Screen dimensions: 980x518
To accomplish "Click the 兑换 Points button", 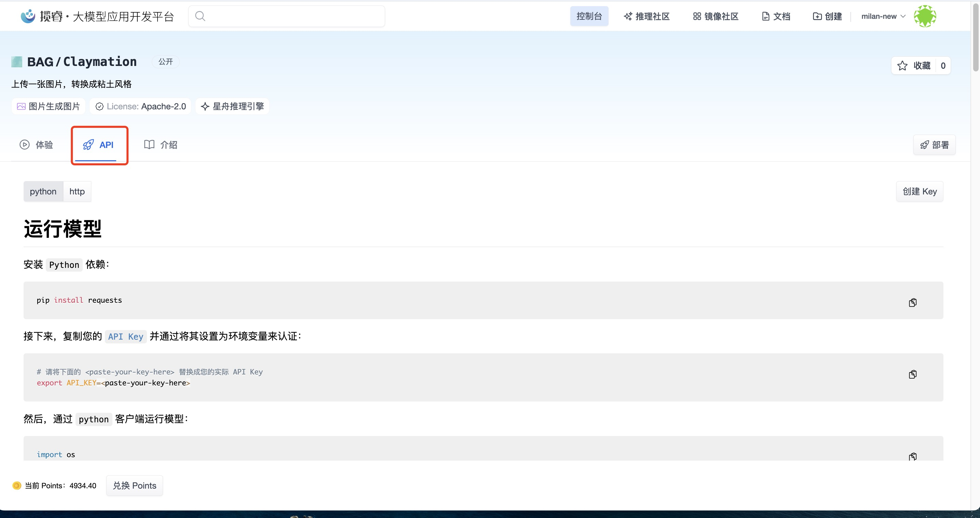I will click(134, 486).
